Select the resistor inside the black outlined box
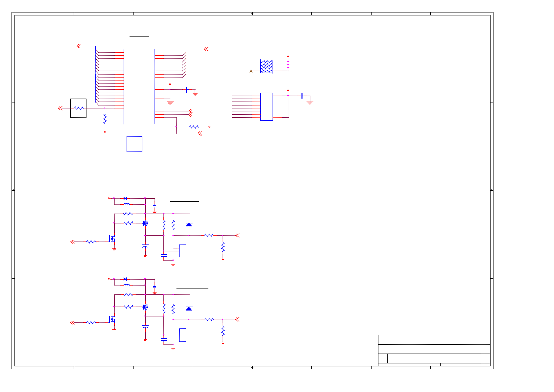Screen dimensions: 554x392 pos(79,108)
